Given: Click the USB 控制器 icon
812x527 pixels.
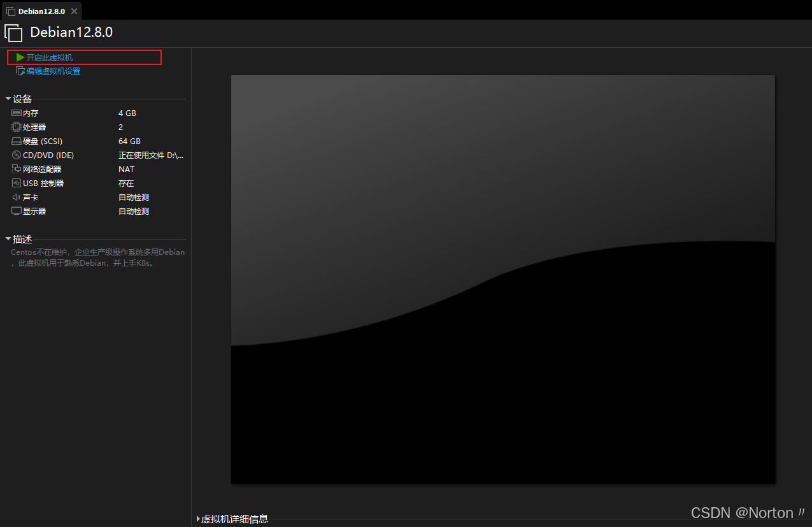Looking at the screenshot, I should (x=17, y=183).
